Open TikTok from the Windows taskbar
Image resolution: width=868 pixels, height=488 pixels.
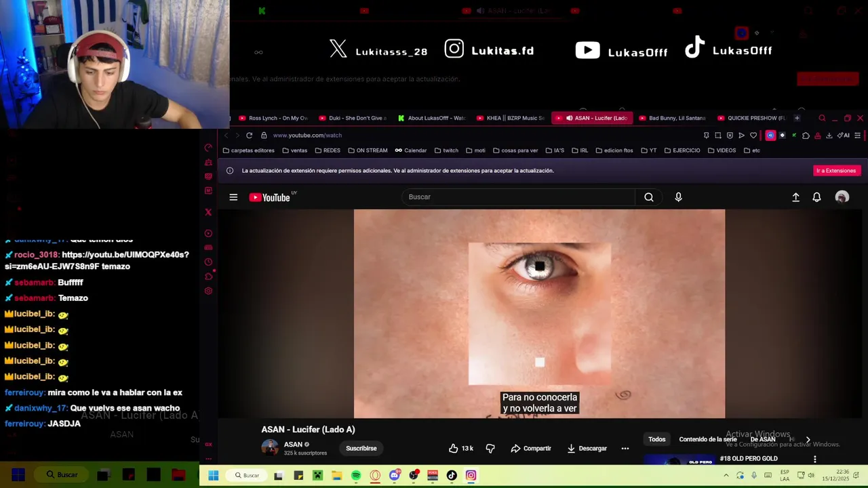[452, 476]
